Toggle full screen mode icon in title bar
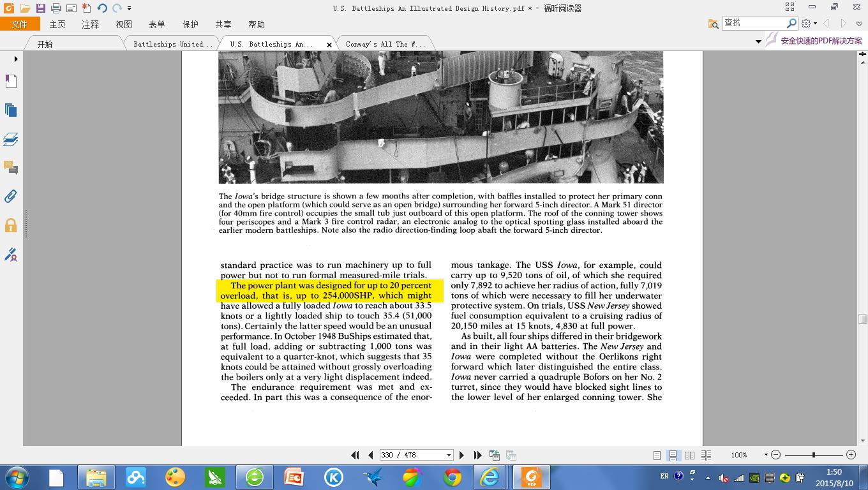 tap(789, 7)
